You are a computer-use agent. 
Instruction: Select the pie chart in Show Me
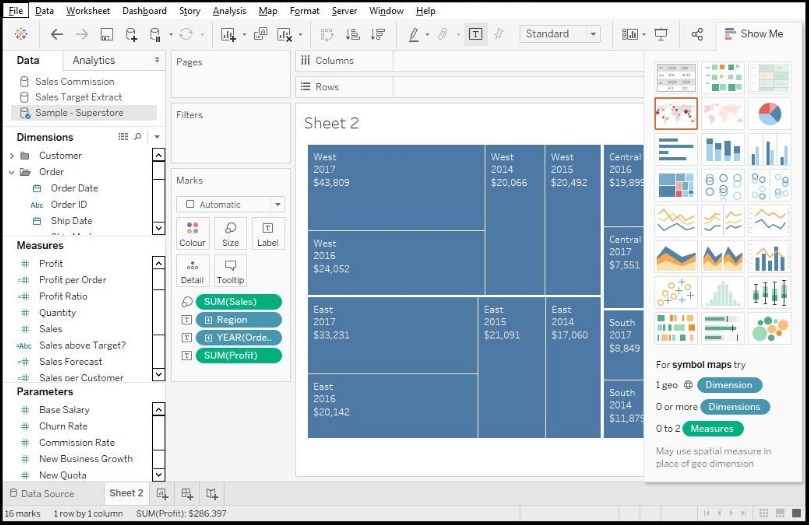tap(769, 113)
